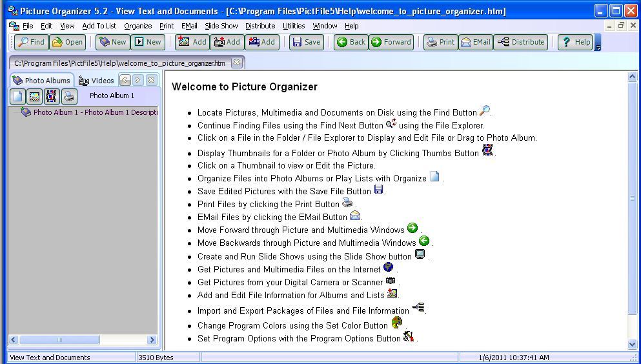Image resolution: width=641 pixels, height=364 pixels.
Task: Click Add button with picture icon
Action: [x=192, y=42]
